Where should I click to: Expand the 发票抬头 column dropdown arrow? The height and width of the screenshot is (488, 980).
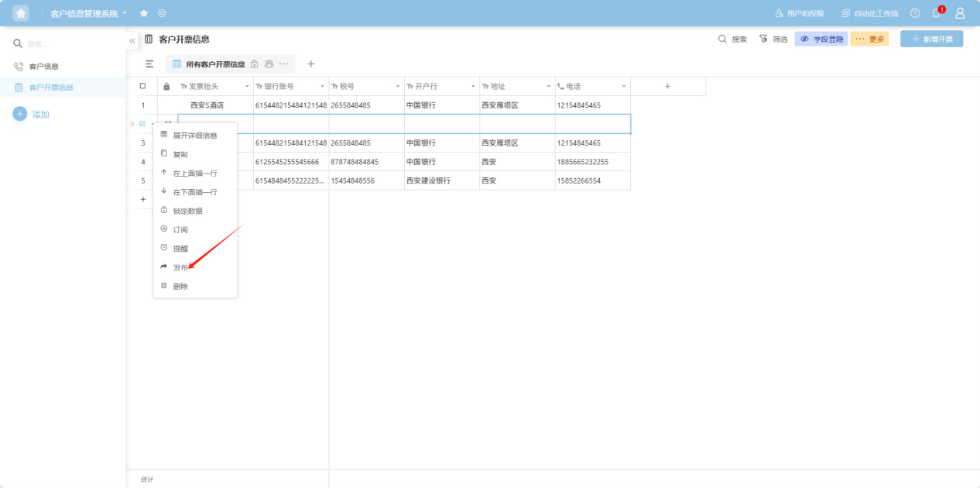click(x=247, y=87)
